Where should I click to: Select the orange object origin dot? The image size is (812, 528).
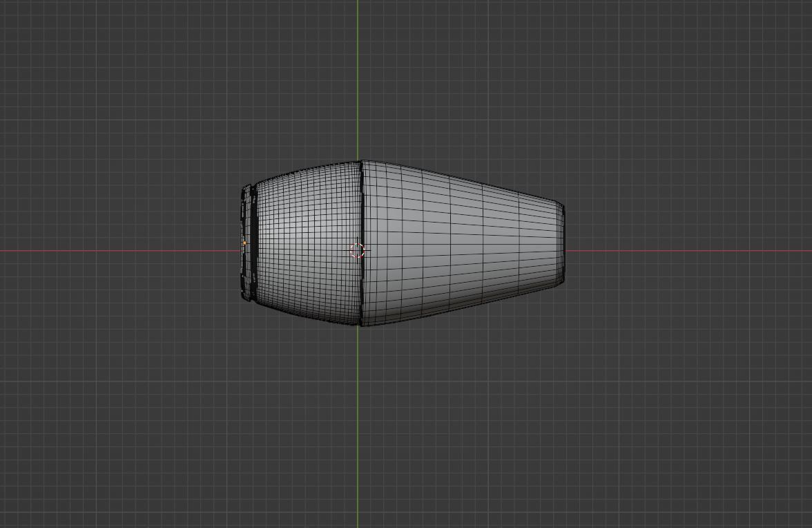point(244,243)
